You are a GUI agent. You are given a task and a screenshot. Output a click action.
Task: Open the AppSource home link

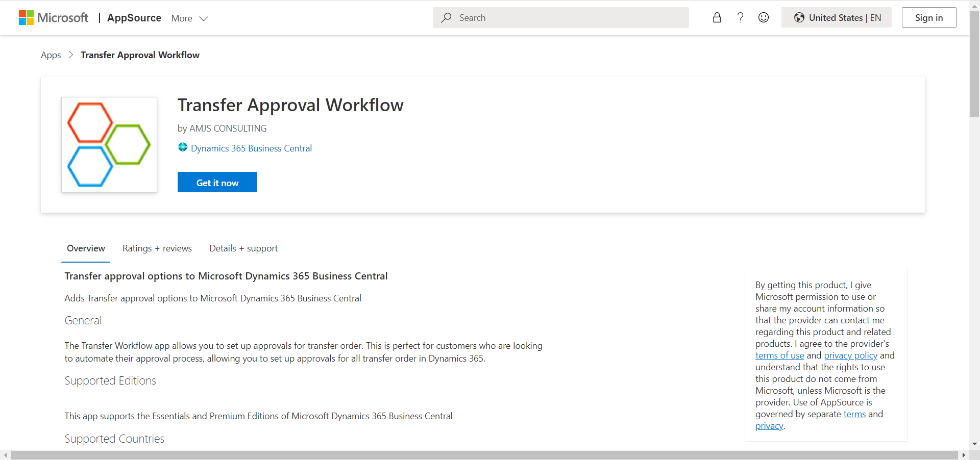[134, 18]
